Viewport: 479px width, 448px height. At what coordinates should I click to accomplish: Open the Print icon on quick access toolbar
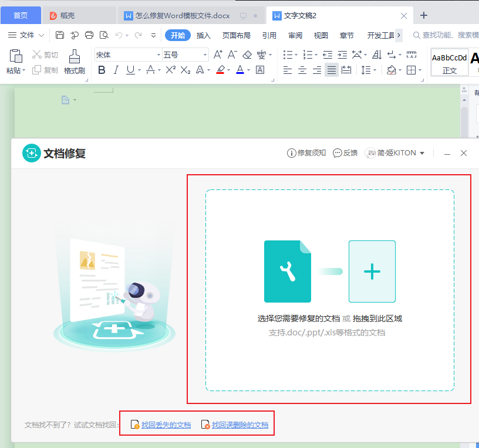tap(89, 35)
